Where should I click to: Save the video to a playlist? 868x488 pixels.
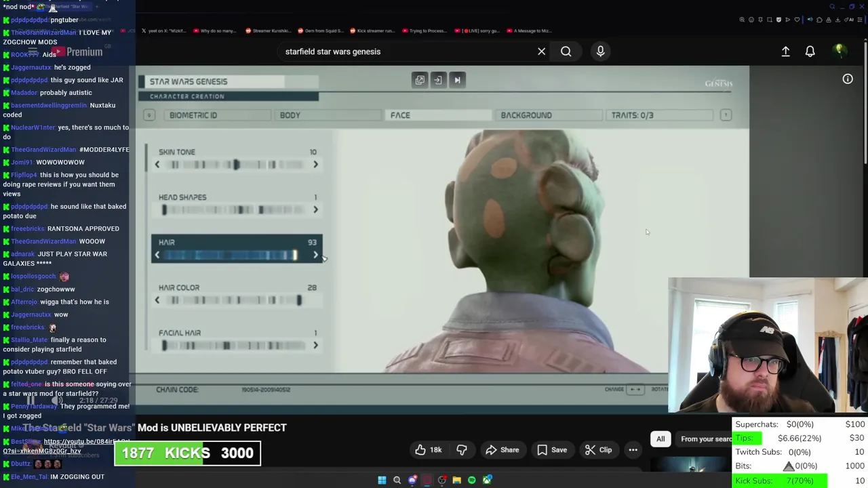[552, 450]
